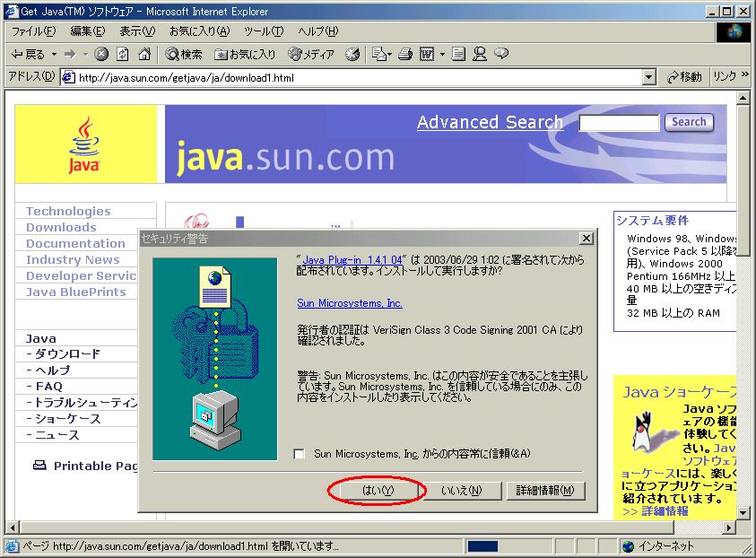756x558 pixels.
Task: Click the Home icon in toolbar
Action: 144,54
